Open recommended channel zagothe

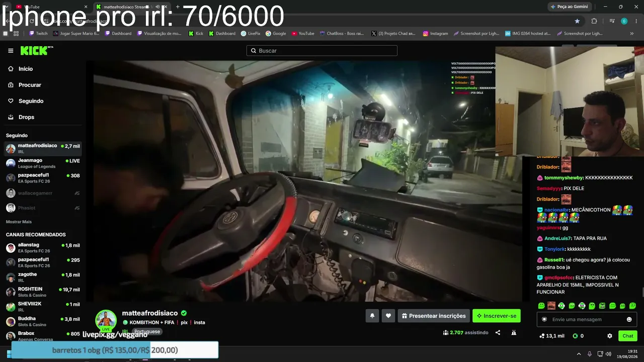coord(43,277)
